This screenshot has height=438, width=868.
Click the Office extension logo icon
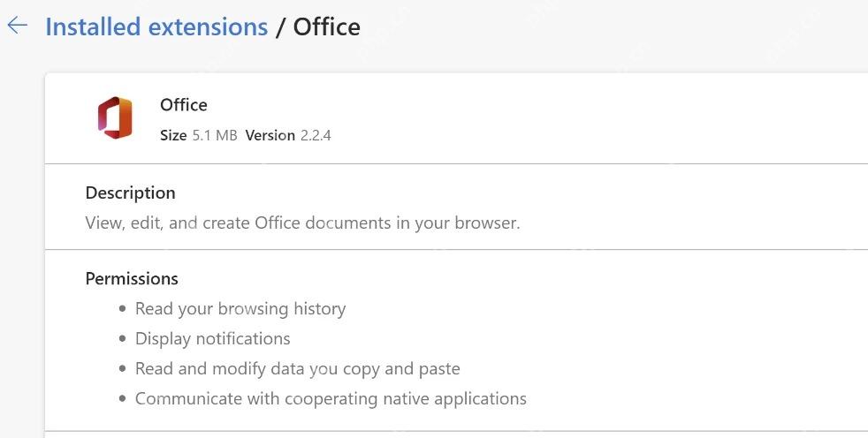point(115,117)
